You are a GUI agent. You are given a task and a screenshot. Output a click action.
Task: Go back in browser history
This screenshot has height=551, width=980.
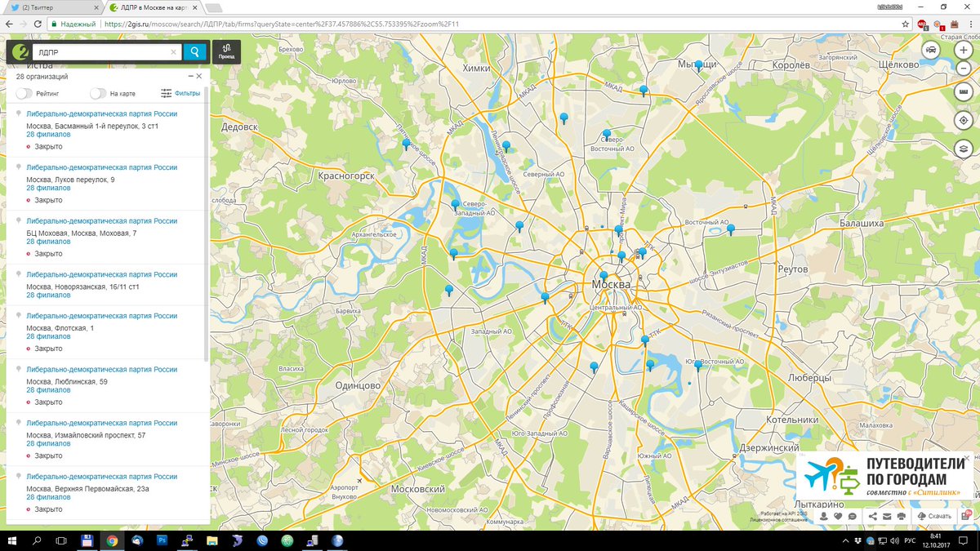pyautogui.click(x=8, y=24)
